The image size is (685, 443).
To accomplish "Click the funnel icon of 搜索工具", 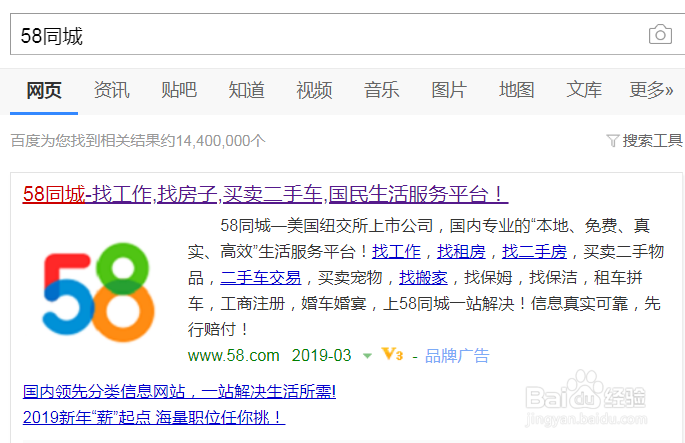I will [x=612, y=141].
